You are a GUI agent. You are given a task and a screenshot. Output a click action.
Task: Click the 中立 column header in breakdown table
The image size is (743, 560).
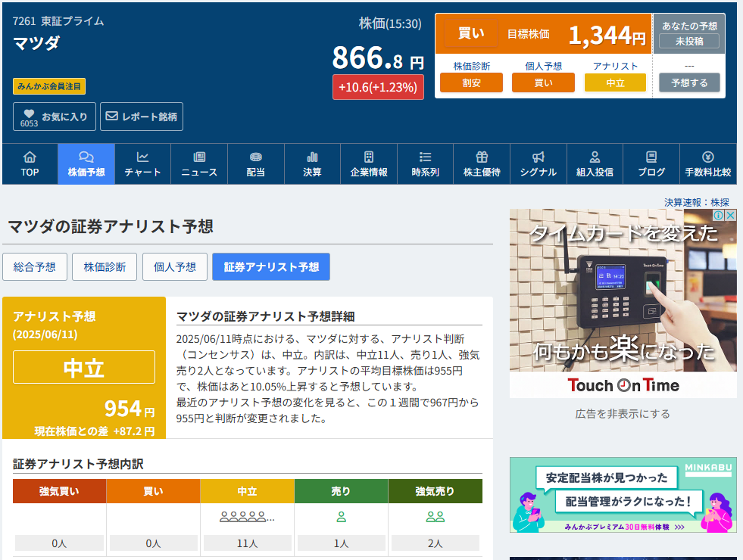tap(247, 491)
